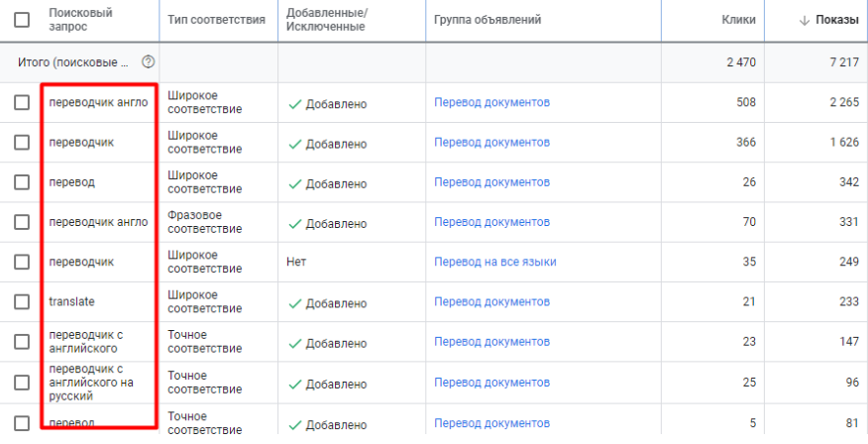Click the green Добавлено checkmark in the 508-clicks row
Image resolution: width=868 pixels, height=444 pixels.
tap(294, 103)
